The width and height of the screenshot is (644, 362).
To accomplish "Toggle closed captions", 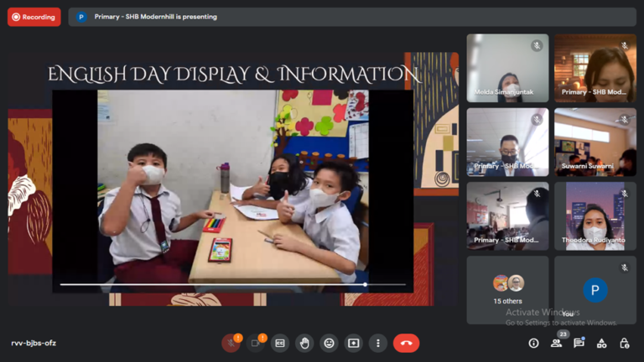I will pos(280,344).
